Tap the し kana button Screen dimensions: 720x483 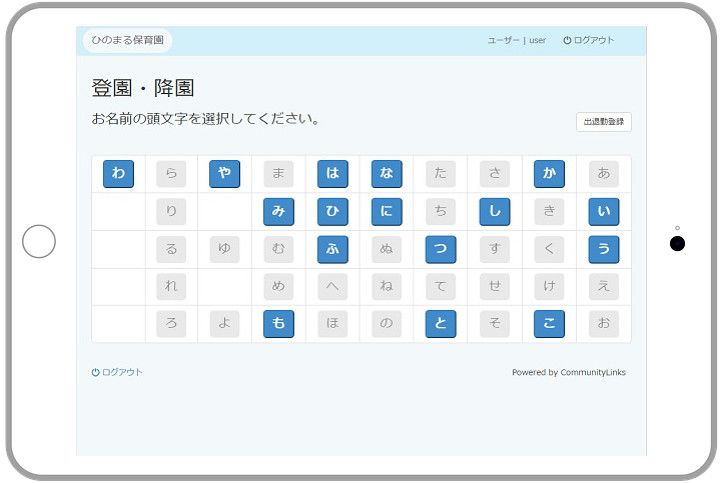click(495, 212)
